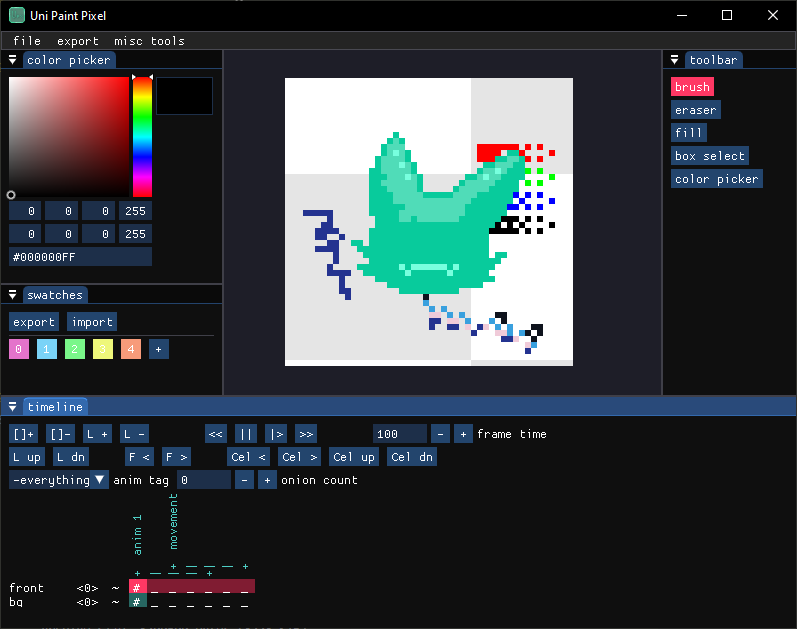Pick orange swatch 4
797x629 pixels.
131,349
